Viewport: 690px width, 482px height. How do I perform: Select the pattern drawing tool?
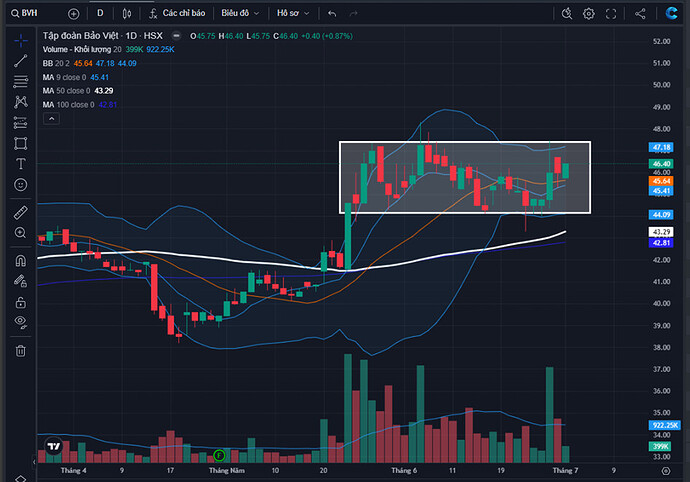point(21,102)
